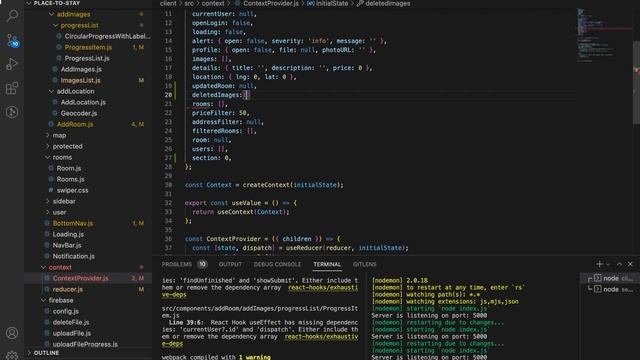Maximize the panel with up chevron

(619, 264)
